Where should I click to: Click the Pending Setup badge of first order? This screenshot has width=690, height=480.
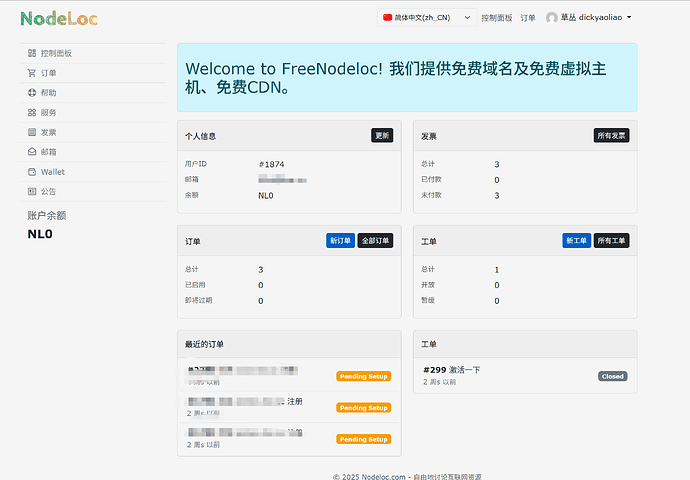(363, 376)
